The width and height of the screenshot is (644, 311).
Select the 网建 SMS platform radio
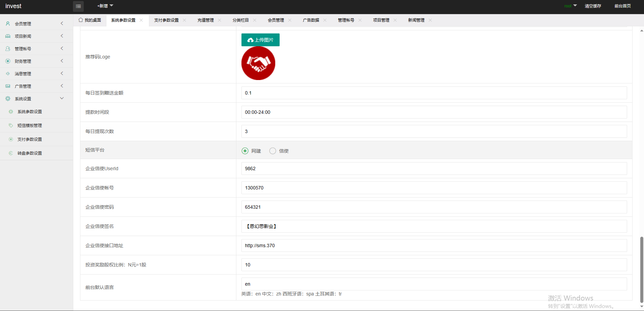pyautogui.click(x=245, y=151)
